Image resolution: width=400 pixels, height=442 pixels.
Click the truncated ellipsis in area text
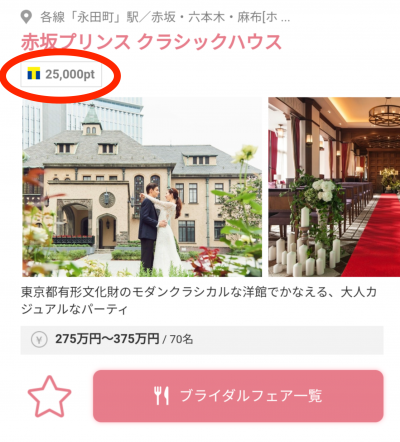285,20
